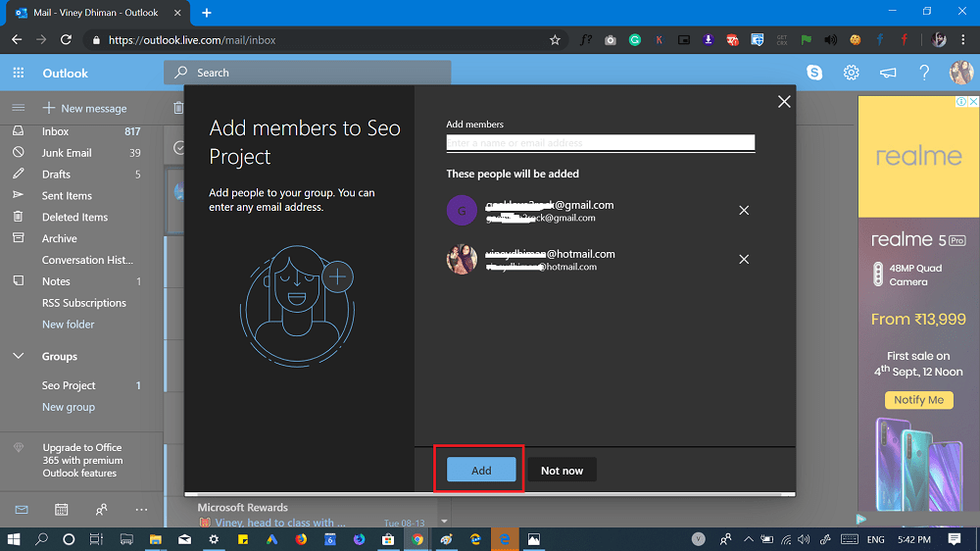The width and height of the screenshot is (980, 551).
Task: Remove the hotmail.com member from the list
Action: pos(744,259)
